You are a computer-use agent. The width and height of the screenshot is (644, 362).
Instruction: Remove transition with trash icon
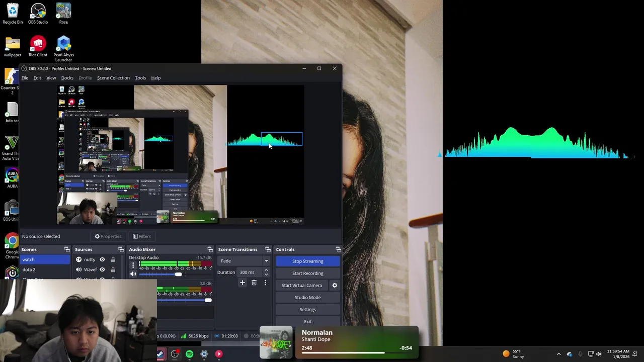(254, 283)
